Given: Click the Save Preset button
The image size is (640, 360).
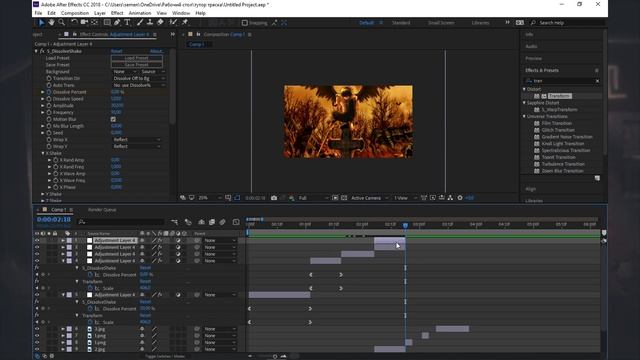Looking at the screenshot, I should (x=137, y=64).
